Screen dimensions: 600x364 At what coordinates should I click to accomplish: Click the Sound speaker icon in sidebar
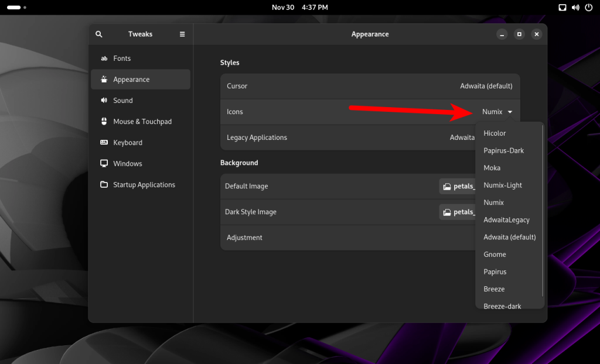pos(104,101)
